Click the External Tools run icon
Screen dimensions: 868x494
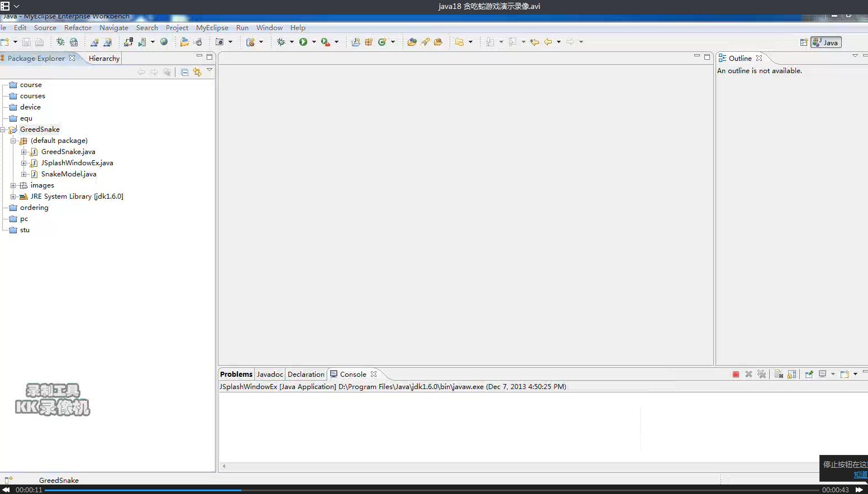[325, 42]
